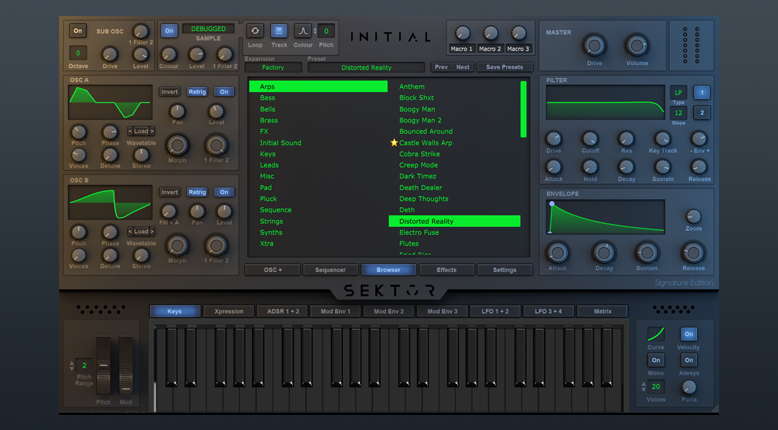
Task: Select filter number 1 button
Action: click(x=702, y=92)
